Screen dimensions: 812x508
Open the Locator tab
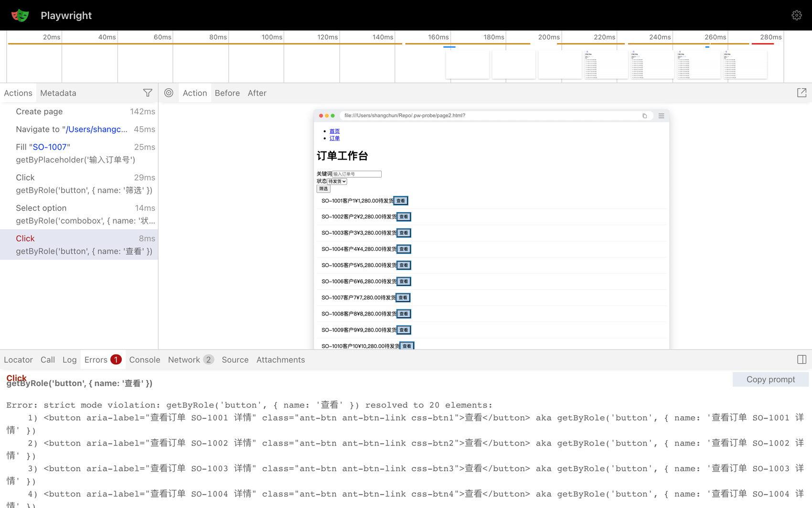[18, 359]
